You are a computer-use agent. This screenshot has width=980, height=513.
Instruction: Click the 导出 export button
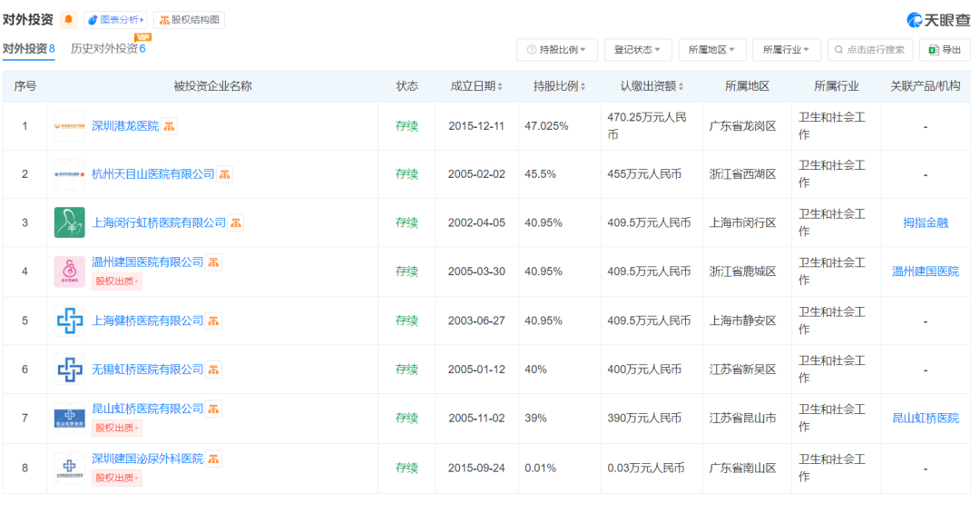coord(945,50)
